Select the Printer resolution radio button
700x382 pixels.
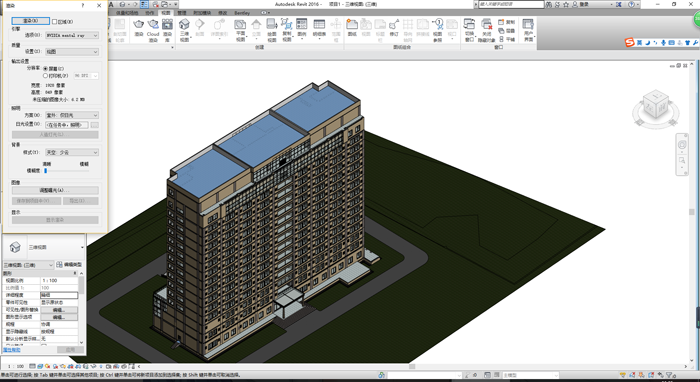coord(46,76)
